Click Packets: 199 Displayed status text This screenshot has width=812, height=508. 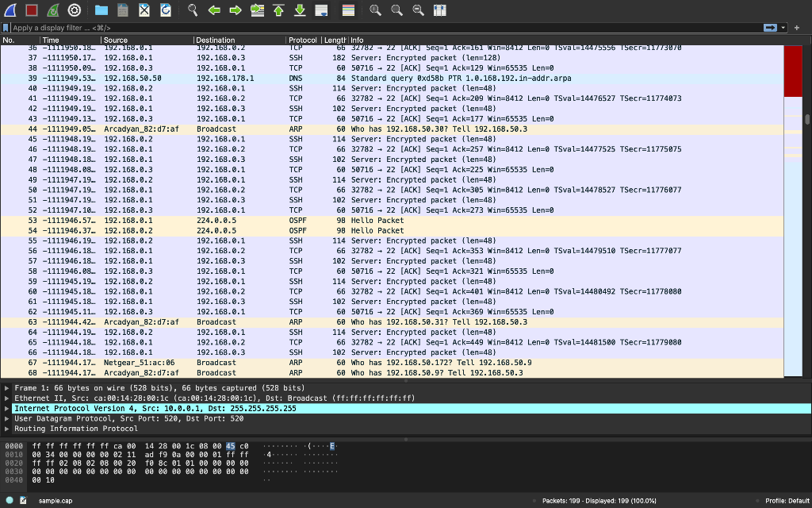[x=599, y=501]
